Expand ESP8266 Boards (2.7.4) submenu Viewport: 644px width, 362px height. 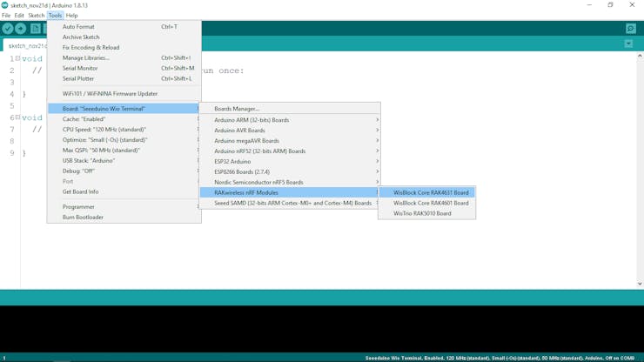(290, 171)
